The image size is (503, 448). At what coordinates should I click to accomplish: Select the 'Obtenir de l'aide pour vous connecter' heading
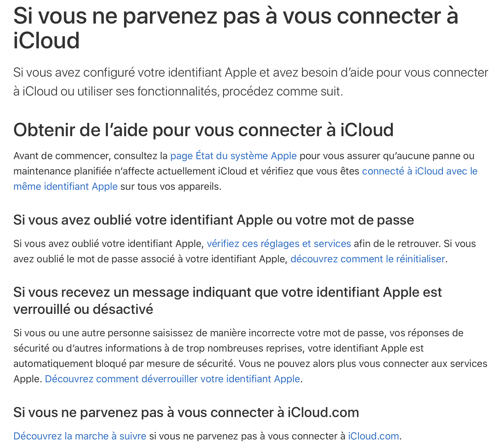tap(203, 130)
